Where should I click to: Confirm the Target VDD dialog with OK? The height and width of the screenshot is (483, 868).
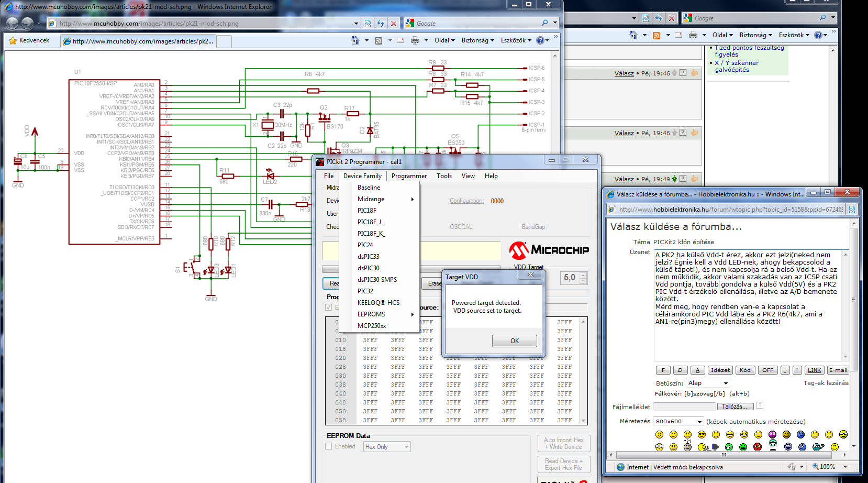[x=515, y=341]
